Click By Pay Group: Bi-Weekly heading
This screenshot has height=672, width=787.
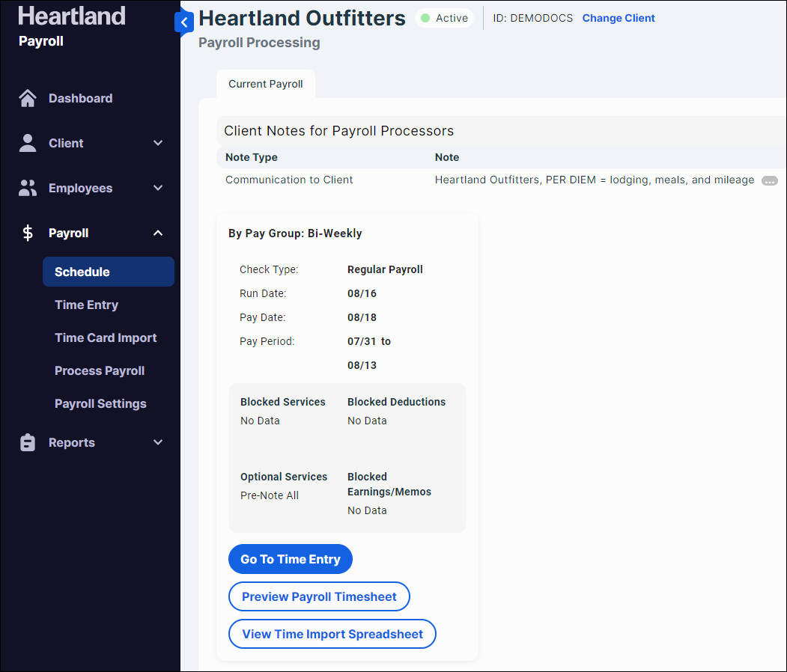(x=295, y=233)
